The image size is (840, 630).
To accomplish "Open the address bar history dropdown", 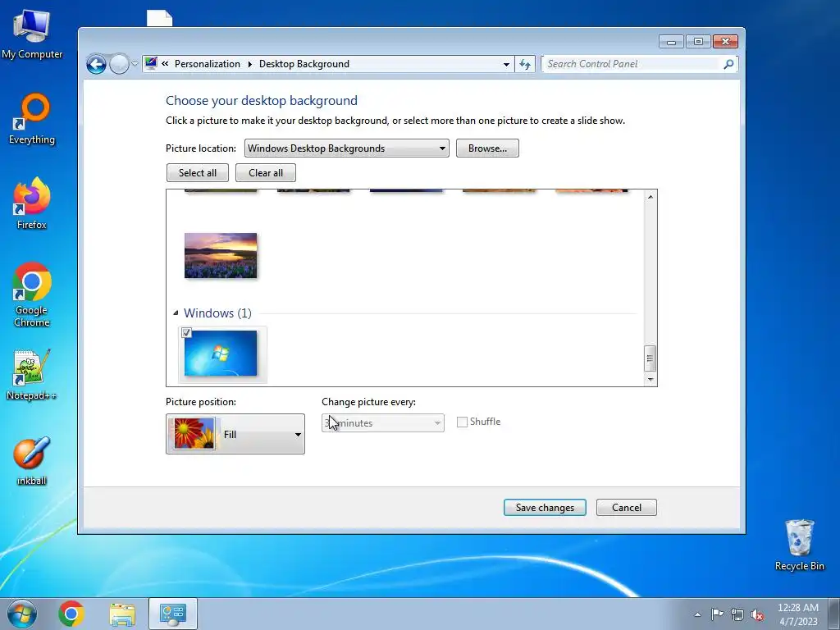I will (x=506, y=64).
